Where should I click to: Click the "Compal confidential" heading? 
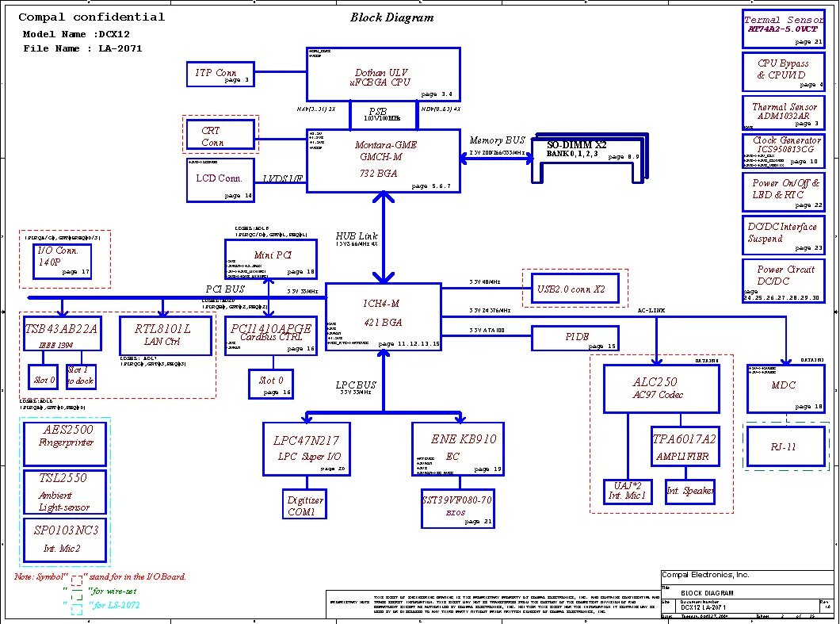point(92,17)
